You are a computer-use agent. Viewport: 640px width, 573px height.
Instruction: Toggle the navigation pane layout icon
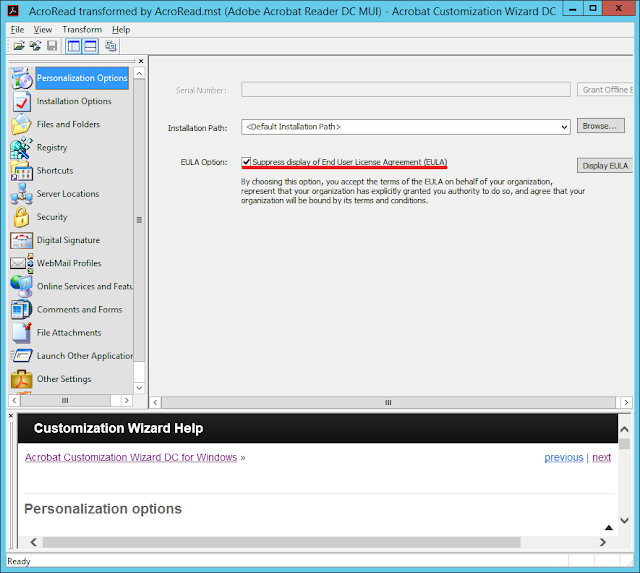point(74,46)
